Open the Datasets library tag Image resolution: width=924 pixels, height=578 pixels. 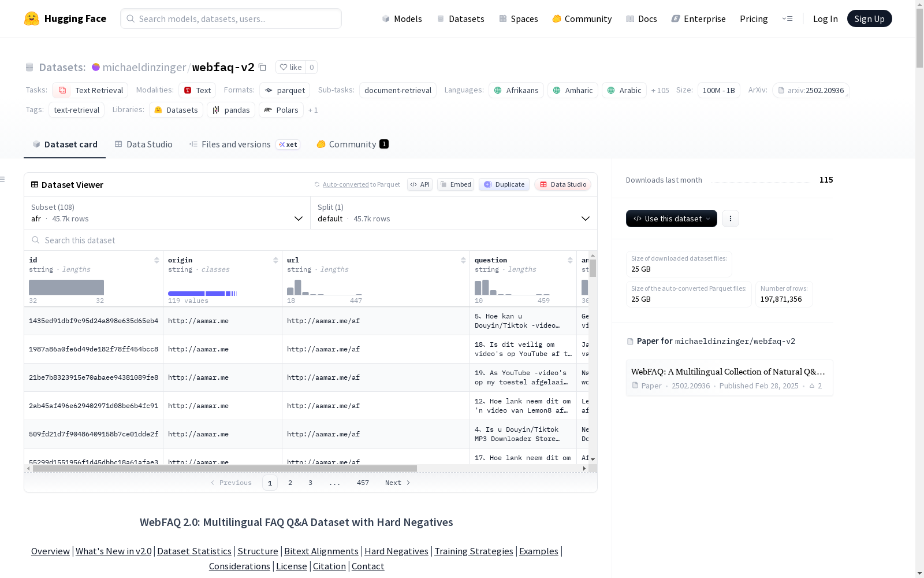pos(176,110)
